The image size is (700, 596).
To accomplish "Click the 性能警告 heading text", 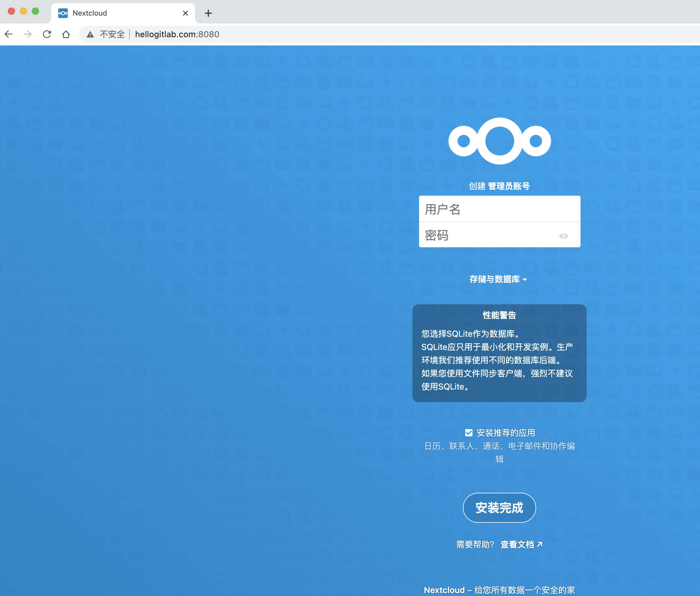I will (x=499, y=315).
